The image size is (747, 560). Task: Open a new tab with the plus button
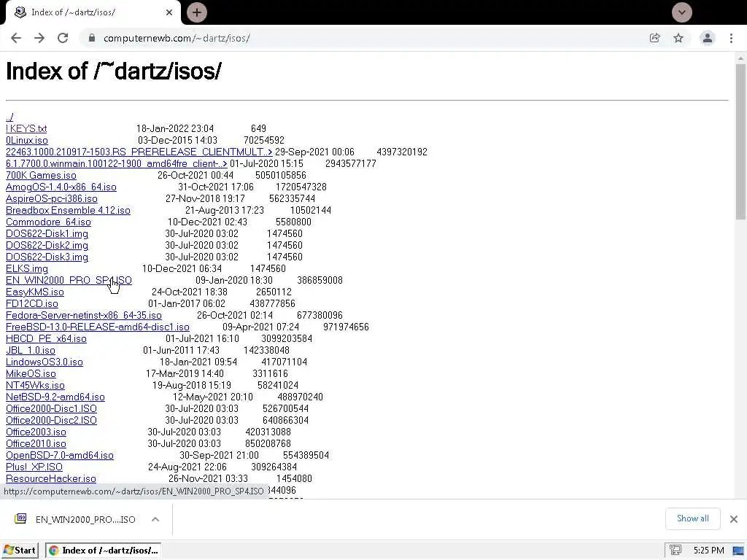tap(197, 12)
